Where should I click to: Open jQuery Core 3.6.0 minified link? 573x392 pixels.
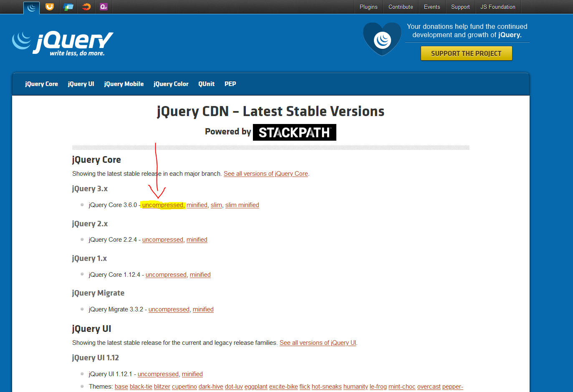[197, 205]
